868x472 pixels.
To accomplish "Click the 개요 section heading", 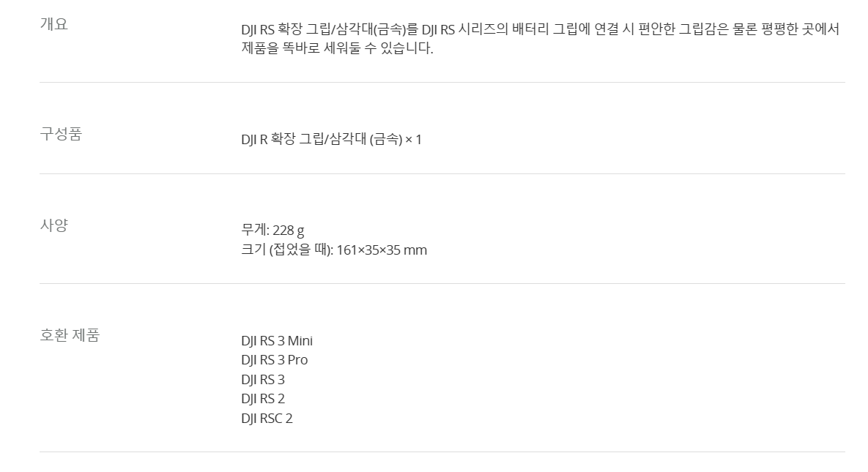I will tap(53, 24).
